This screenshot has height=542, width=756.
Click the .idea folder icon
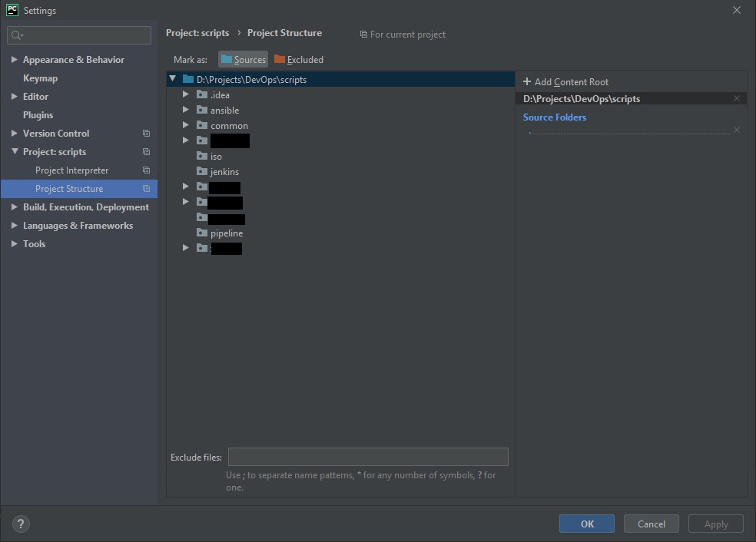point(202,94)
